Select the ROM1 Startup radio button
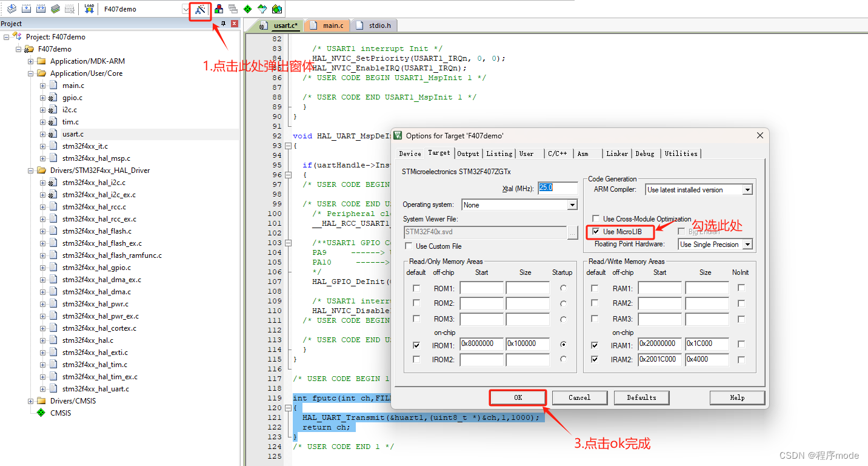Screen dimensions: 868x466 point(564,288)
